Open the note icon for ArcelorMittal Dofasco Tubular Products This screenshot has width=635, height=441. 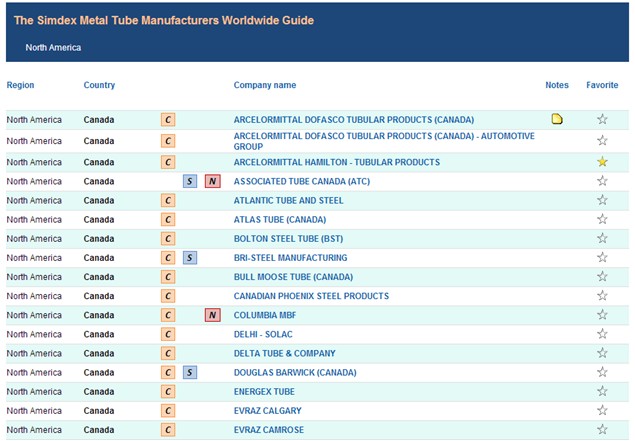[557, 119]
